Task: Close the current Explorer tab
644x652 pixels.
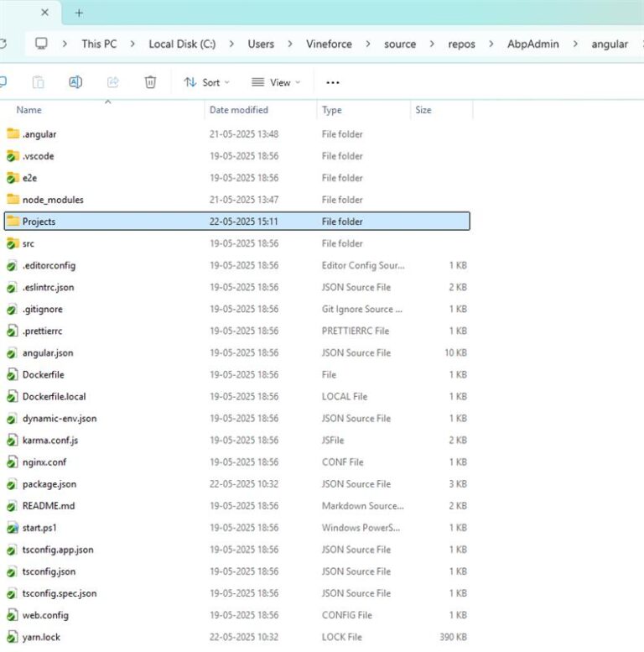Action: (45, 13)
